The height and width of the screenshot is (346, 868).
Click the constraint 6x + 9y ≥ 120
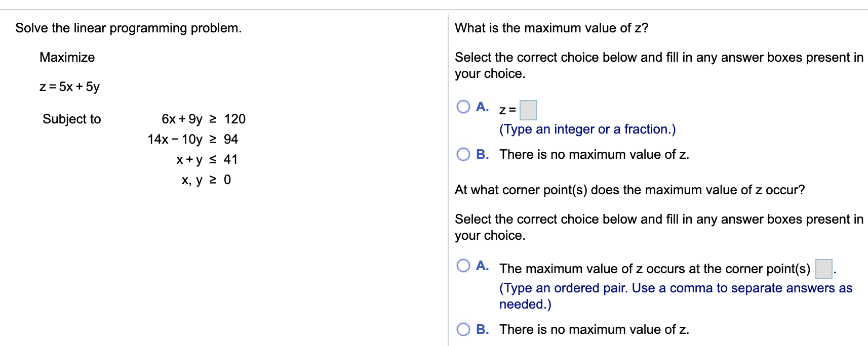204,119
